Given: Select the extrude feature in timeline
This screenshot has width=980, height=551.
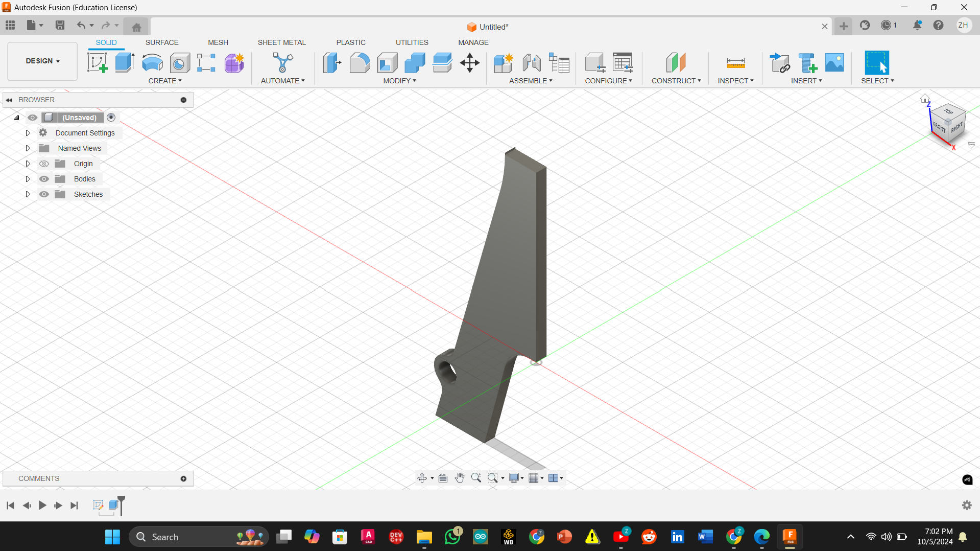Looking at the screenshot, I should 114,505.
